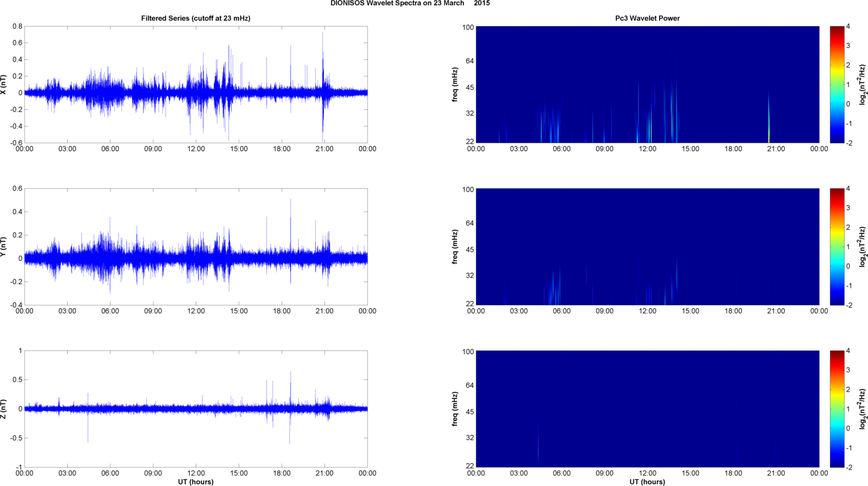Click the X component Pc3 wavelet spectrogram
The height and width of the screenshot is (486, 868).
pyautogui.click(x=647, y=84)
